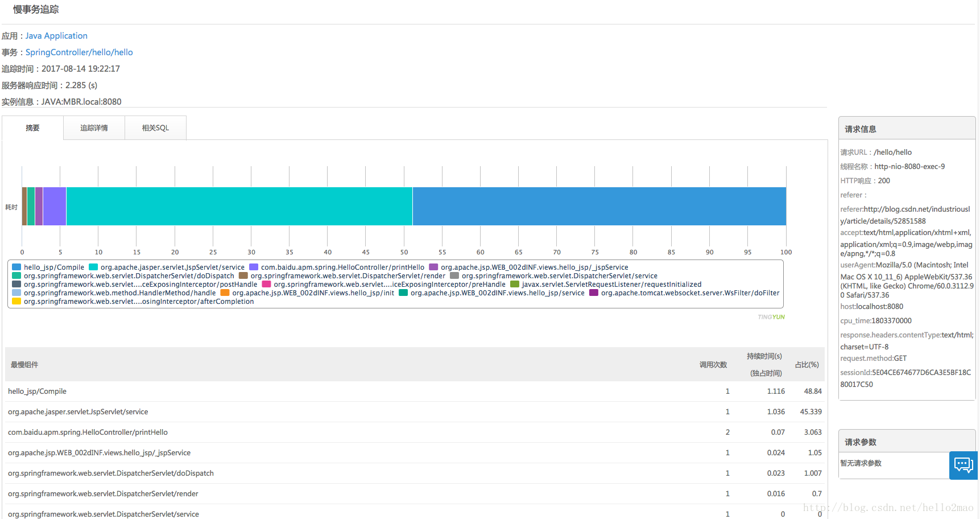The height and width of the screenshot is (519, 980).
Task: Click the 请求信息 panel header
Action: pyautogui.click(x=907, y=129)
